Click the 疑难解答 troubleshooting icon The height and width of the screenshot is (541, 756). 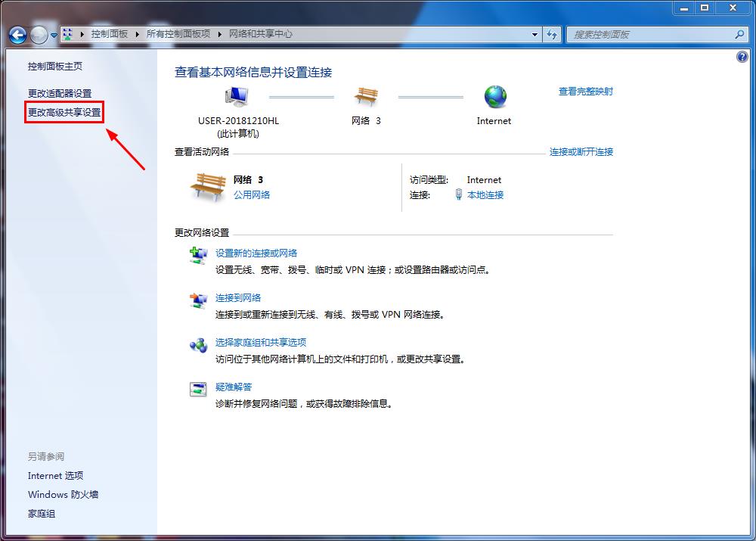(199, 390)
